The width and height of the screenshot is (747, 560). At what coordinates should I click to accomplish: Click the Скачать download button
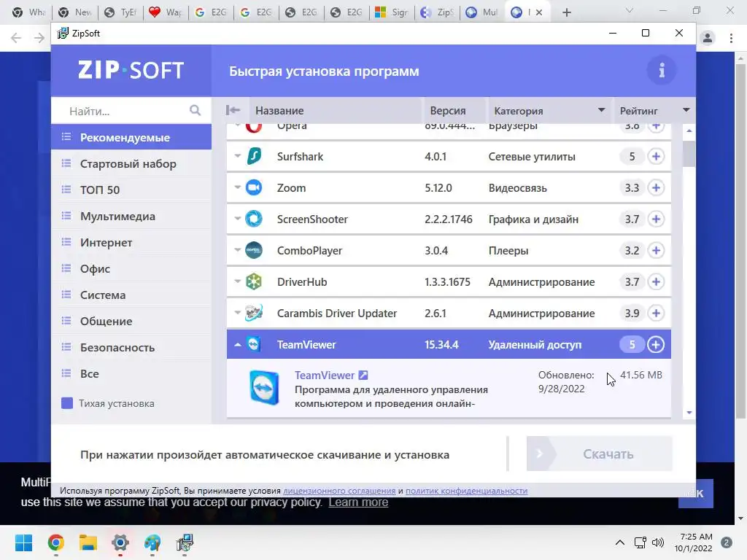point(600,454)
